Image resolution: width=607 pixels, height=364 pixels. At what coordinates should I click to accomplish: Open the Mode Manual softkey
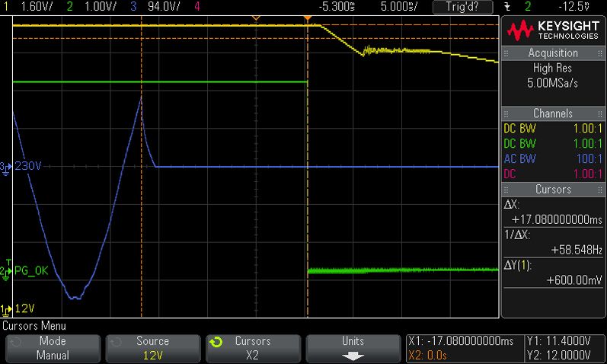tap(53, 348)
